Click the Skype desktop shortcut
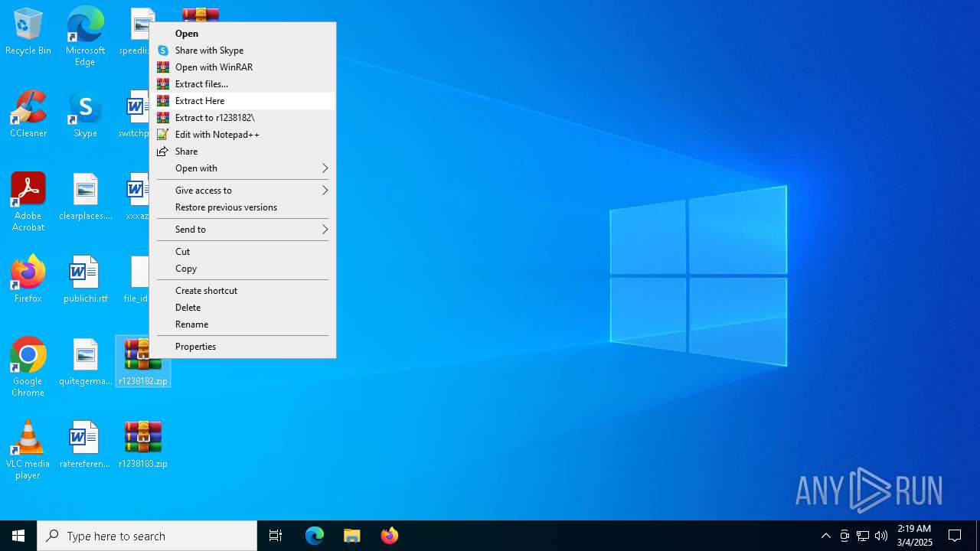Image resolution: width=980 pixels, height=551 pixels. (85, 115)
